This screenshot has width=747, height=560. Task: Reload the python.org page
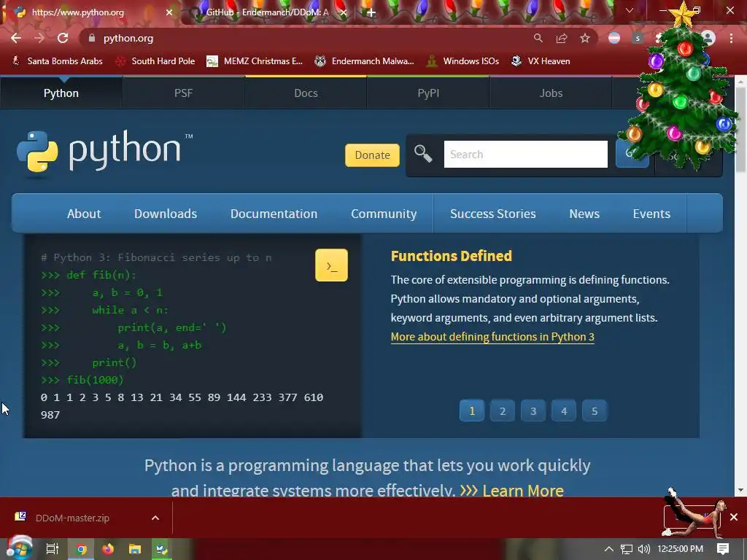pyautogui.click(x=63, y=38)
